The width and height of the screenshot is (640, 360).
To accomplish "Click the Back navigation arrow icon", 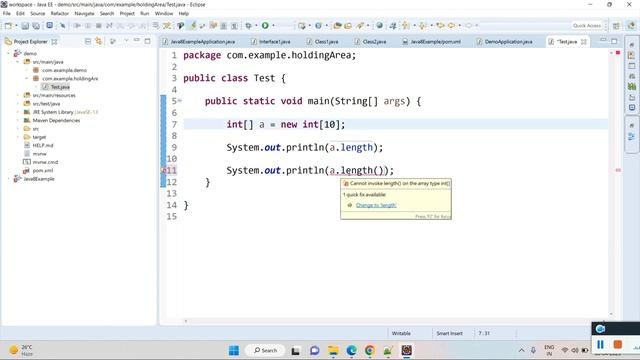I will [x=451, y=26].
